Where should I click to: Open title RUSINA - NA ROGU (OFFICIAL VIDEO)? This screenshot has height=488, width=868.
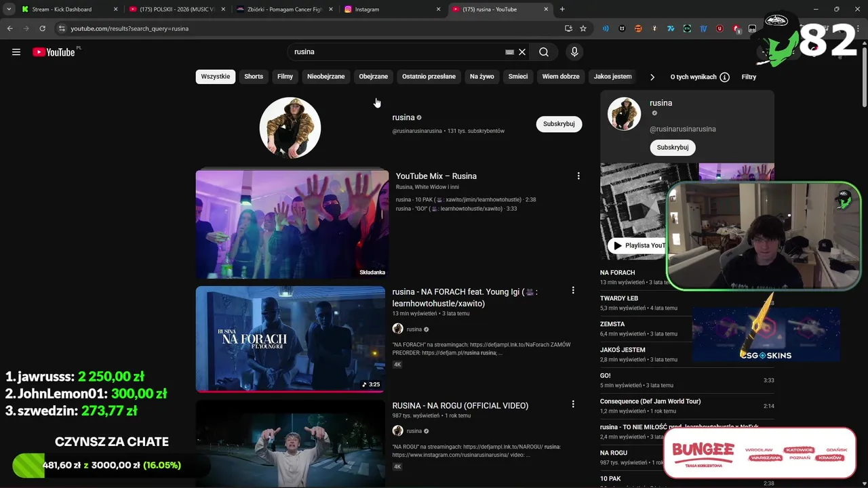click(460, 405)
